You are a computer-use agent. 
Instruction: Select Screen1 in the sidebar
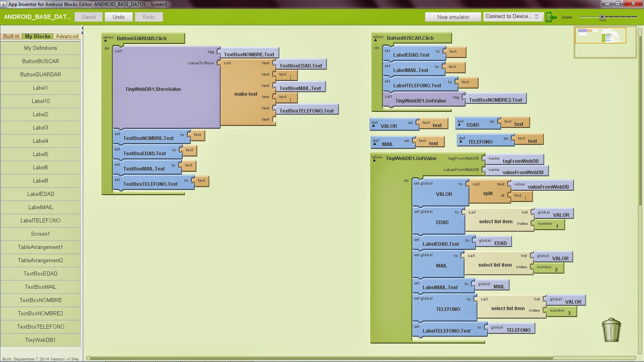pos(40,234)
